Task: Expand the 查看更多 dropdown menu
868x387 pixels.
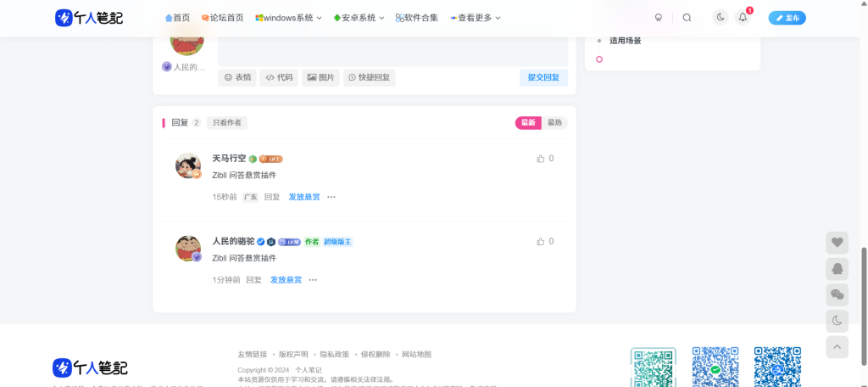Action: (475, 18)
